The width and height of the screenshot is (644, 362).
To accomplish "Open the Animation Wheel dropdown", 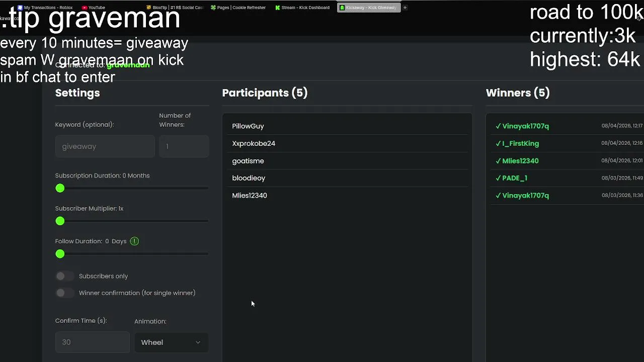I will [x=171, y=342].
